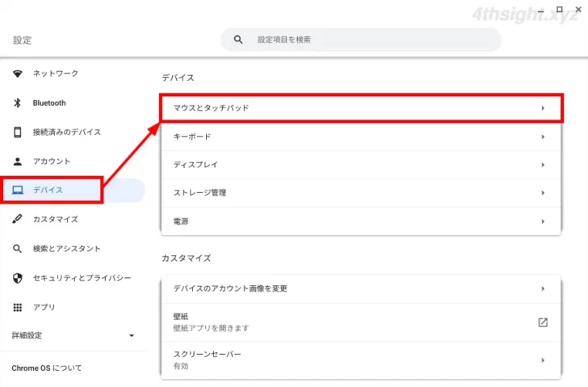Open デバイスのアカウント画像を変更 row
The width and height of the screenshot is (588, 387).
coord(361,288)
